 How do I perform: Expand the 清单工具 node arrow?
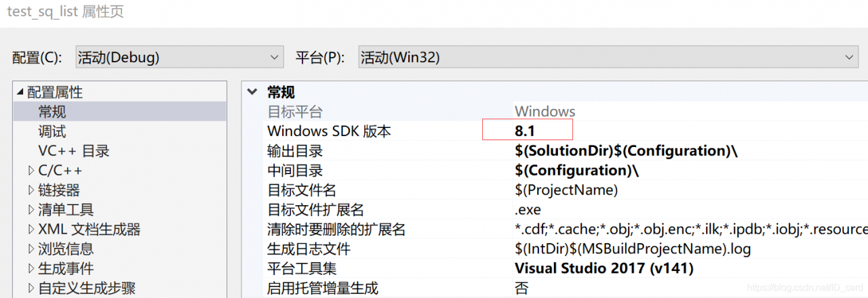[x=31, y=210]
